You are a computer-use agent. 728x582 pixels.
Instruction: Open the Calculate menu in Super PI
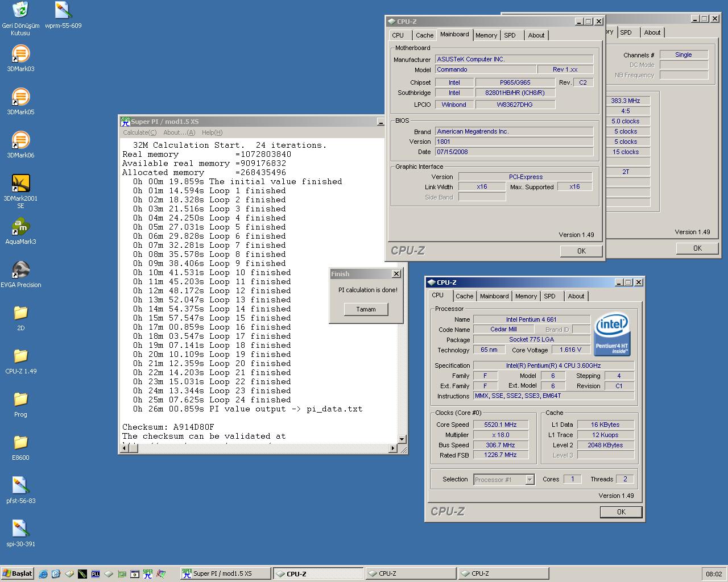point(139,132)
